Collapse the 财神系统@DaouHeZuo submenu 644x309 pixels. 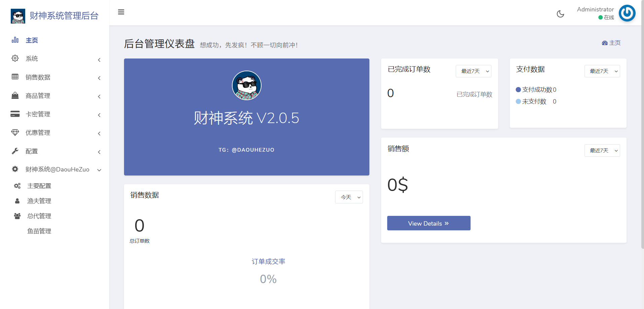(99, 170)
